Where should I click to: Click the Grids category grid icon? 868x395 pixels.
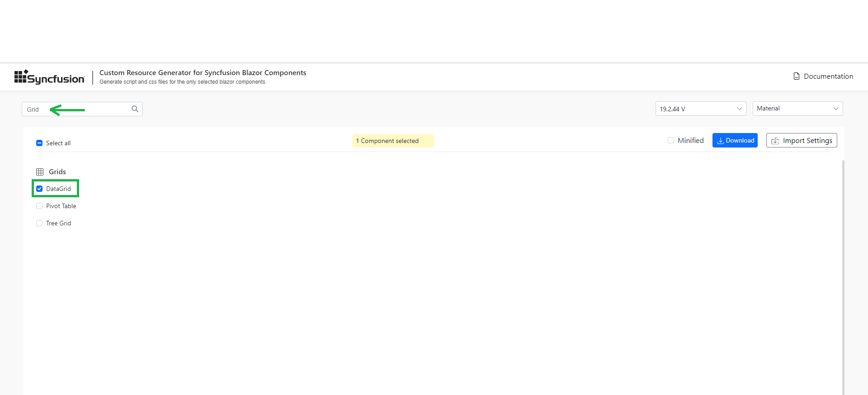point(40,172)
